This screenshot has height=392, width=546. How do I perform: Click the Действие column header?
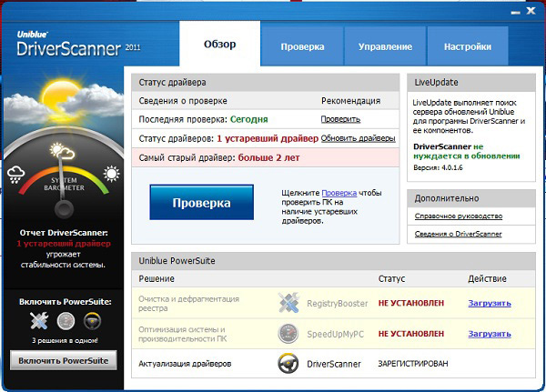(x=487, y=278)
